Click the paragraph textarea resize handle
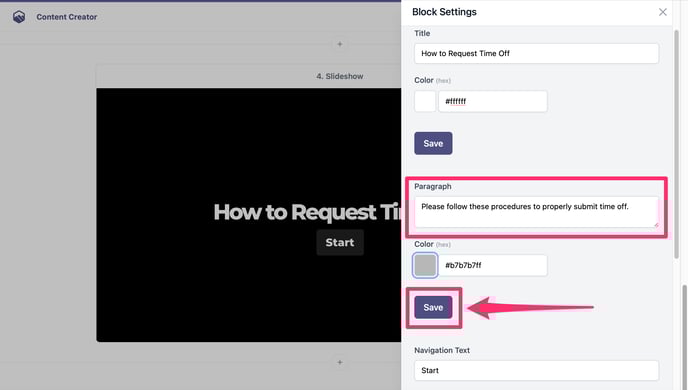688x390 pixels. point(656,225)
